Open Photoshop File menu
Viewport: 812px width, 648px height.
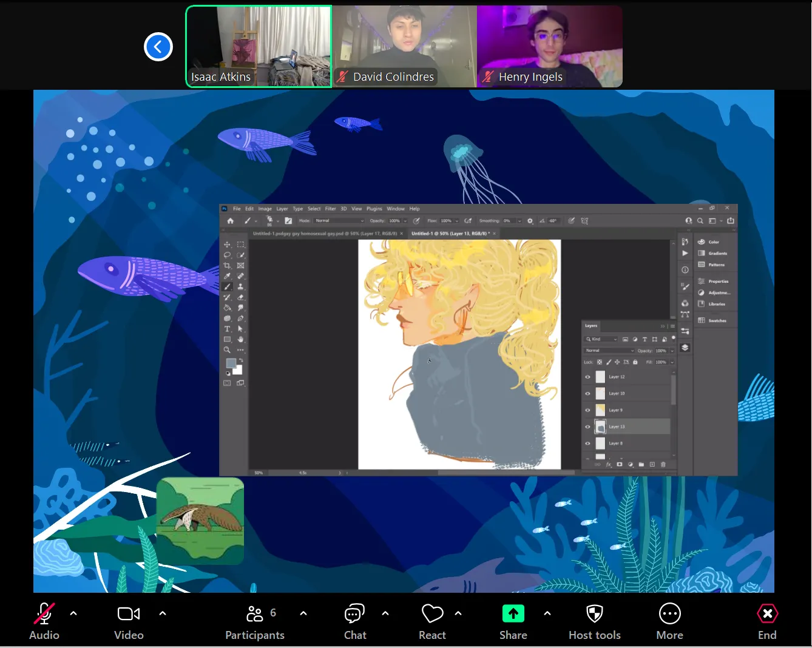(237, 209)
